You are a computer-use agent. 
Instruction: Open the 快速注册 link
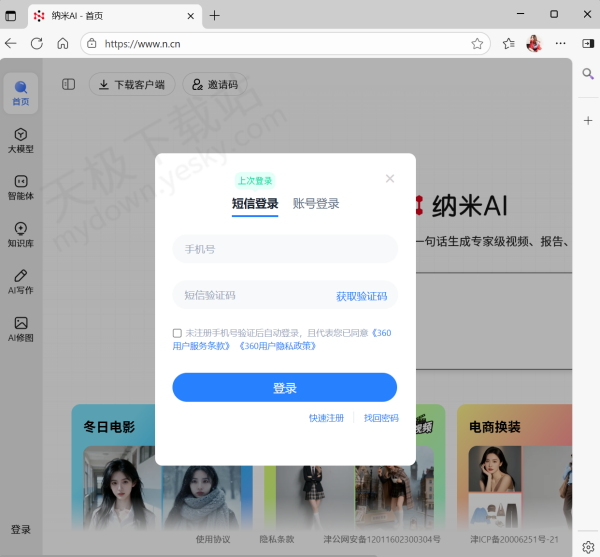click(326, 418)
